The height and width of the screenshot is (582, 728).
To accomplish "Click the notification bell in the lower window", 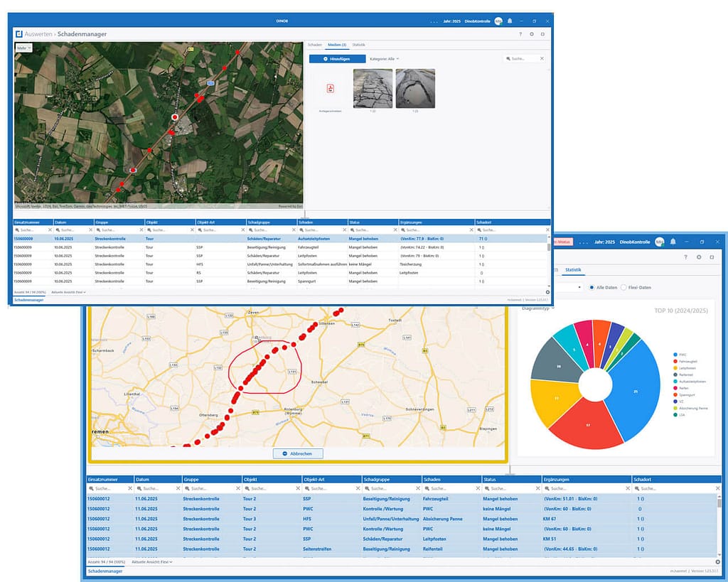I will pyautogui.click(x=673, y=242).
